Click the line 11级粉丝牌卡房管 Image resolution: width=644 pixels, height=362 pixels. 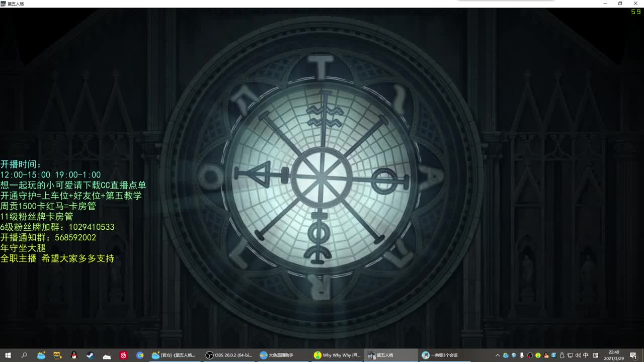37,217
